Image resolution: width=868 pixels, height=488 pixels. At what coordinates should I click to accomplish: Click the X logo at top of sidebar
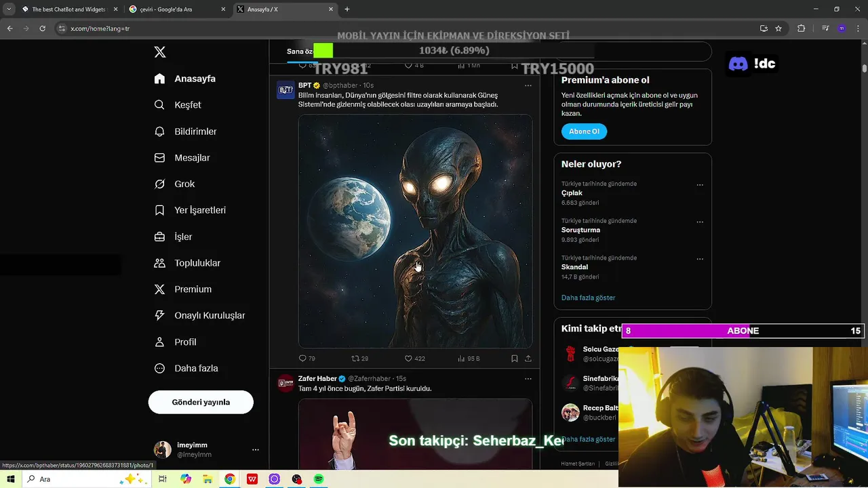160,52
